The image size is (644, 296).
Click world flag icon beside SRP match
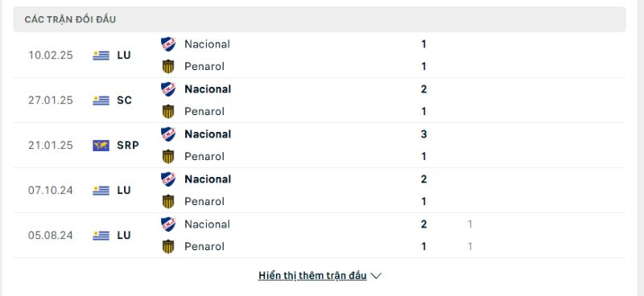(101, 146)
